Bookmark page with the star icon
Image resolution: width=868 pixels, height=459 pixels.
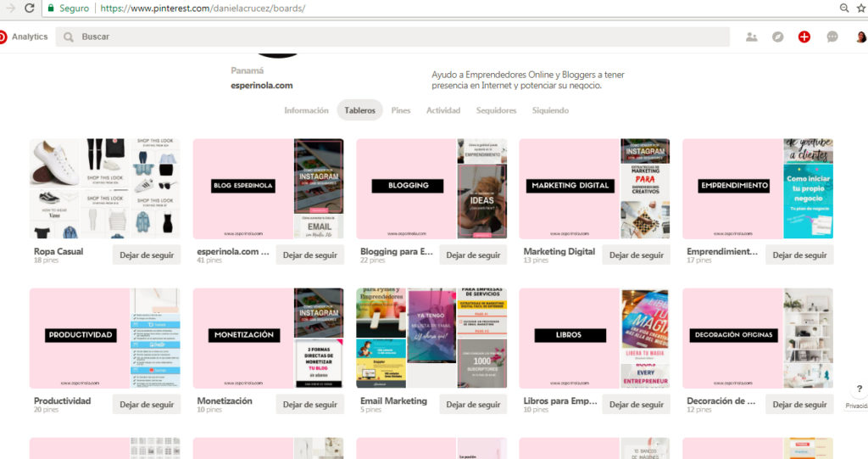coord(861,8)
